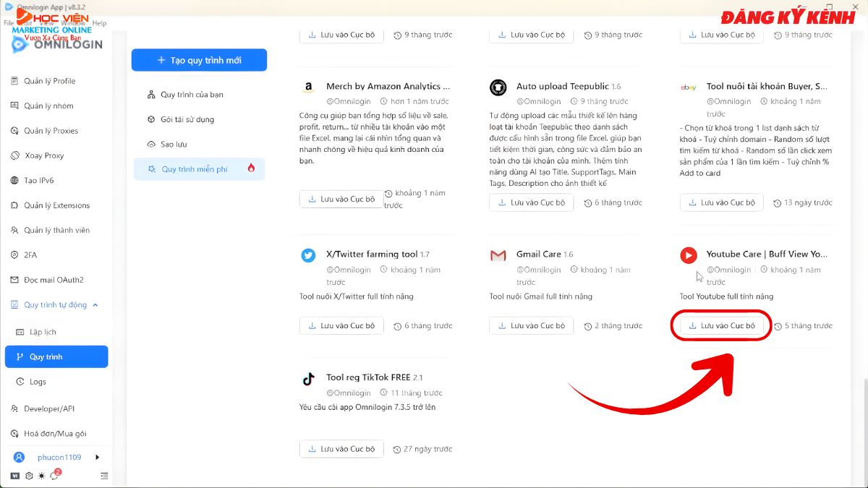
Task: Open the settings gear icon in sidebar footer
Action: pos(29,476)
